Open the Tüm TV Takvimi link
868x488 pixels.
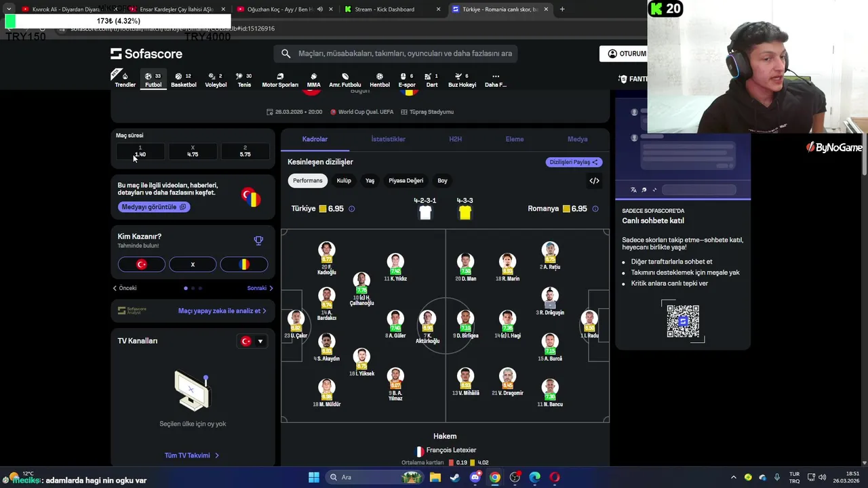pos(192,455)
